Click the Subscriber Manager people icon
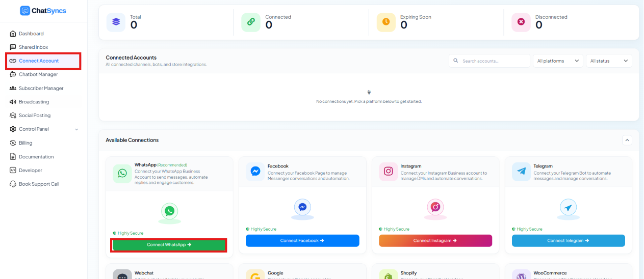Image resolution: width=644 pixels, height=279 pixels. pos(13,88)
